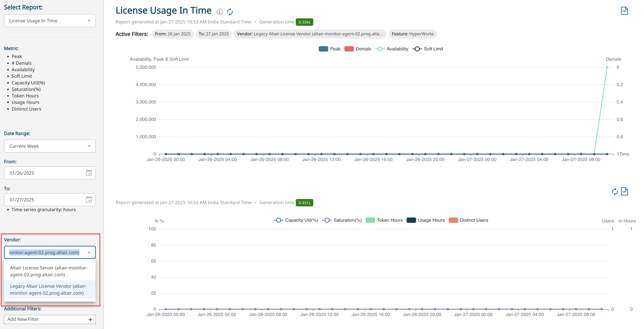Image resolution: width=644 pixels, height=329 pixels.
Task: Collapse the Vendor dropdown arrow
Action: click(89, 252)
